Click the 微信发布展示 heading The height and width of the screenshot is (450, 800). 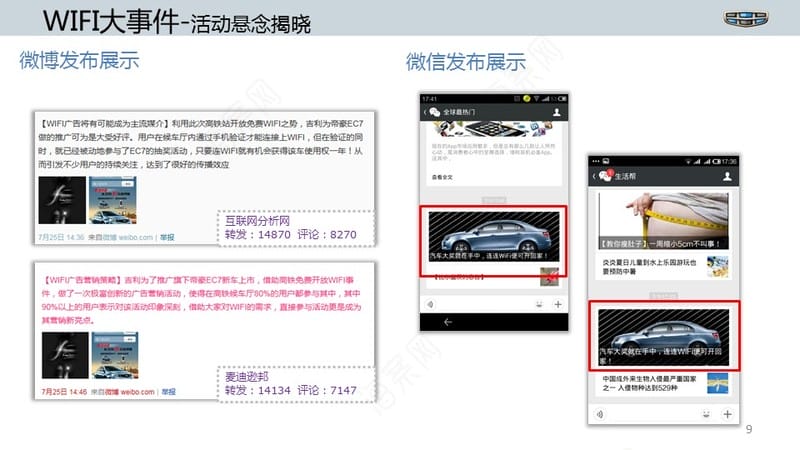click(x=466, y=62)
